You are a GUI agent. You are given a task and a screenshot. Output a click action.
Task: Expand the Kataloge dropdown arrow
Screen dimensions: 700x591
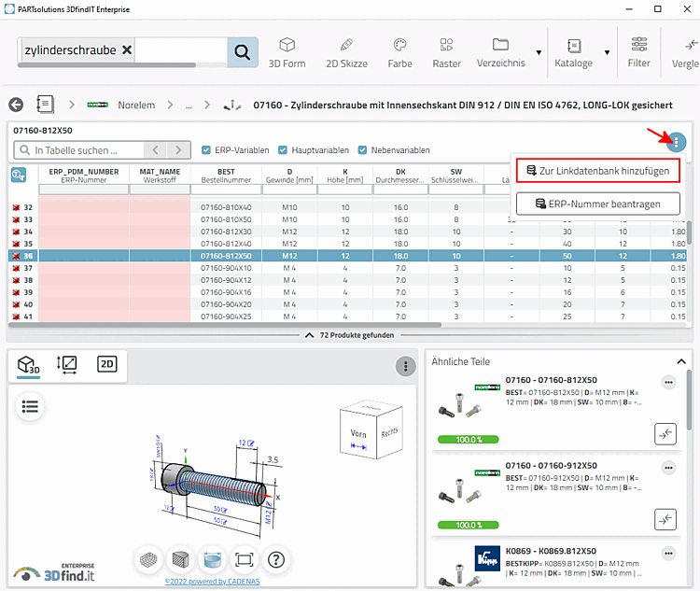(x=608, y=52)
